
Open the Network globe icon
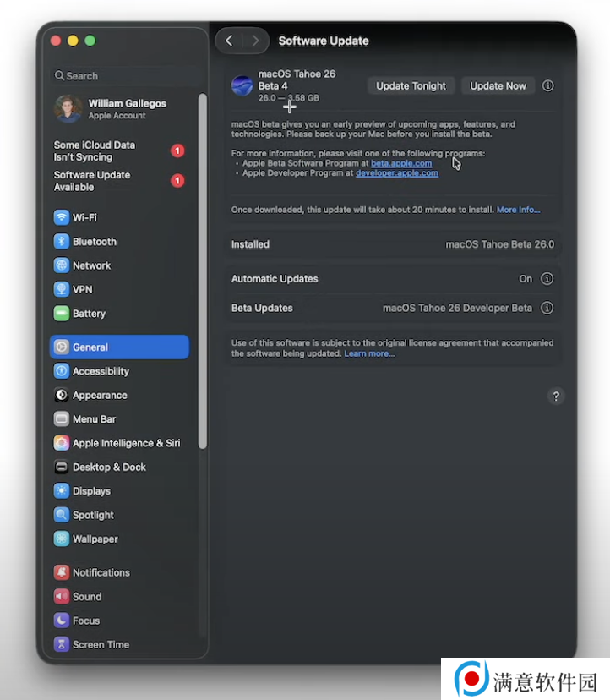62,265
